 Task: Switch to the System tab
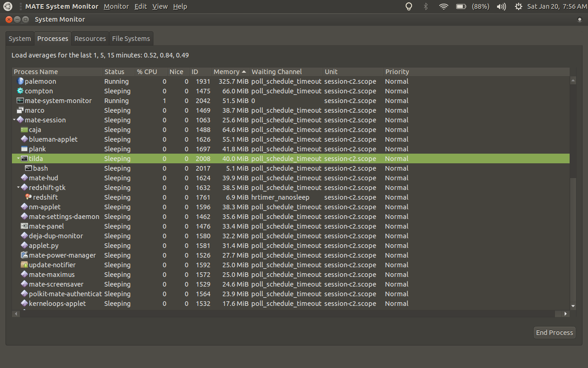point(20,39)
